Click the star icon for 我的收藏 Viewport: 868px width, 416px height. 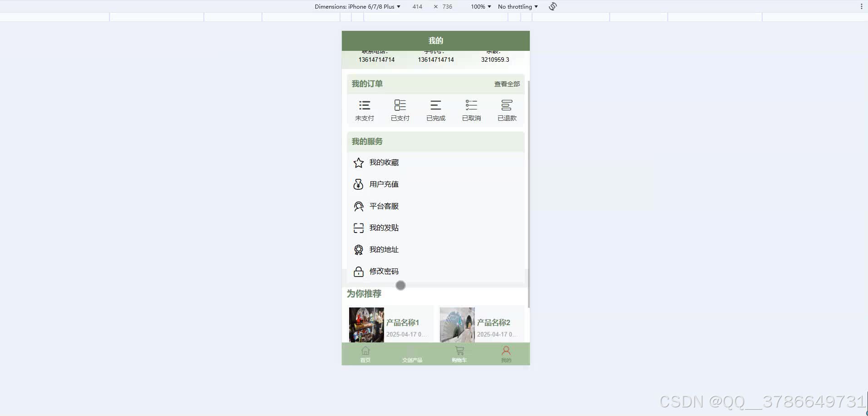pyautogui.click(x=359, y=163)
